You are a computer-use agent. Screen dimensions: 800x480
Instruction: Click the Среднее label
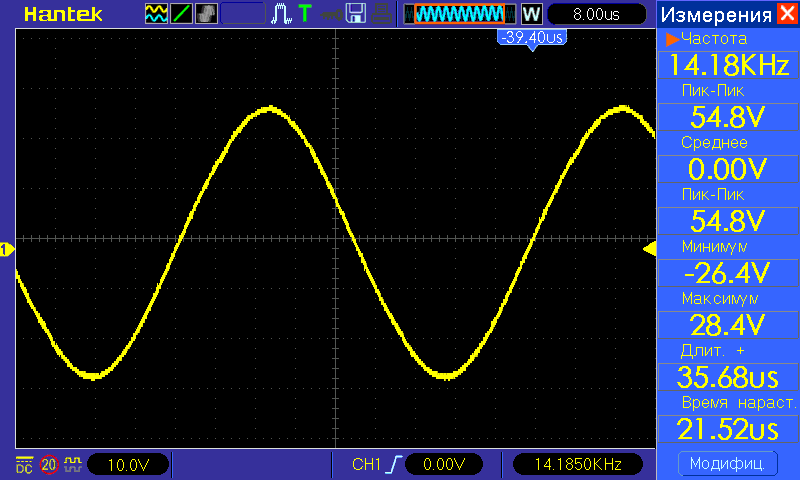714,143
